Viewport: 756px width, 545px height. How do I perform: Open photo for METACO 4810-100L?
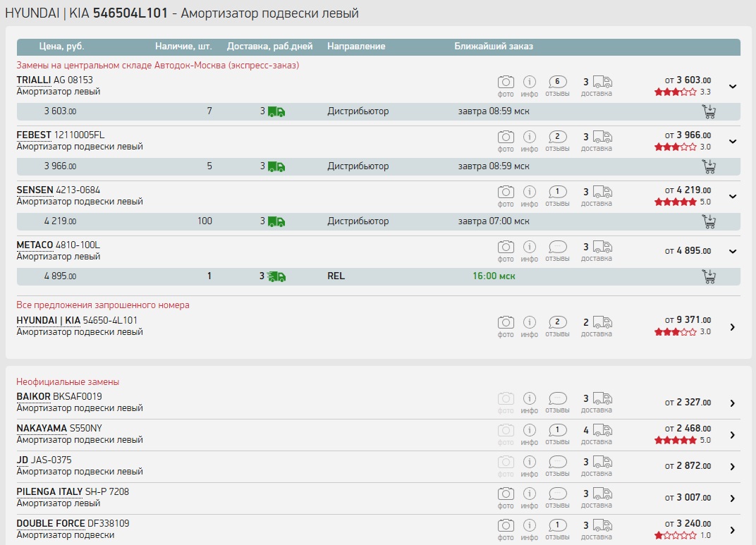coord(505,251)
